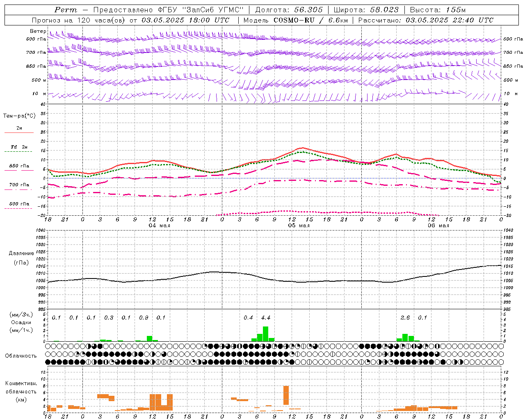
Task: Click the "04 мая" date label
Action: 159,226
